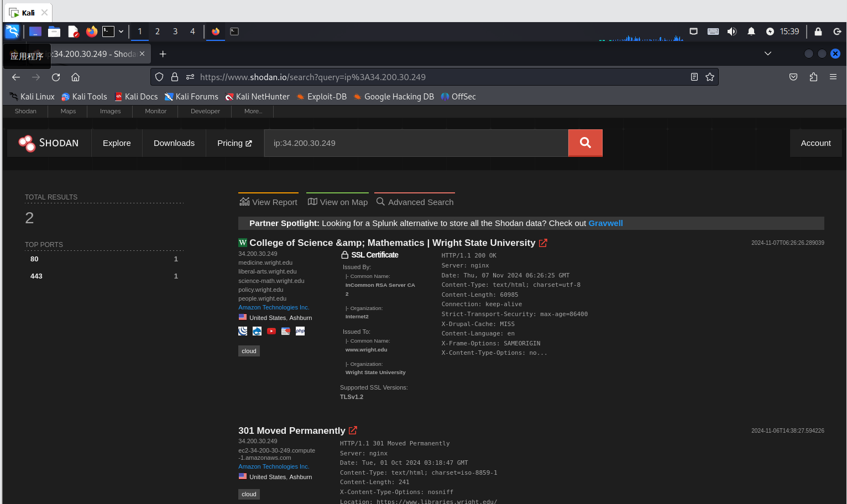Click Amazon Technologies Inc. under first result
The image size is (847, 504).
[274, 307]
